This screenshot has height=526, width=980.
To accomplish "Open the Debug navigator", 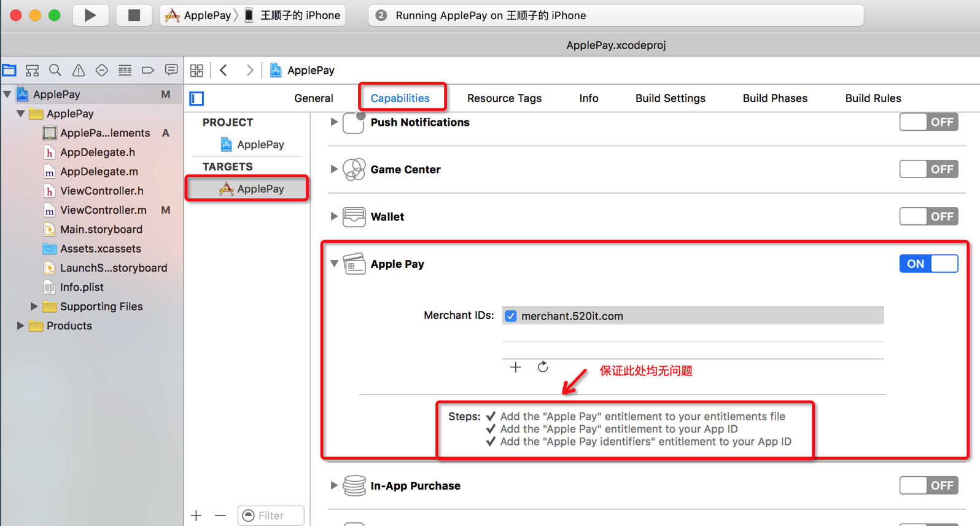I will pos(125,70).
